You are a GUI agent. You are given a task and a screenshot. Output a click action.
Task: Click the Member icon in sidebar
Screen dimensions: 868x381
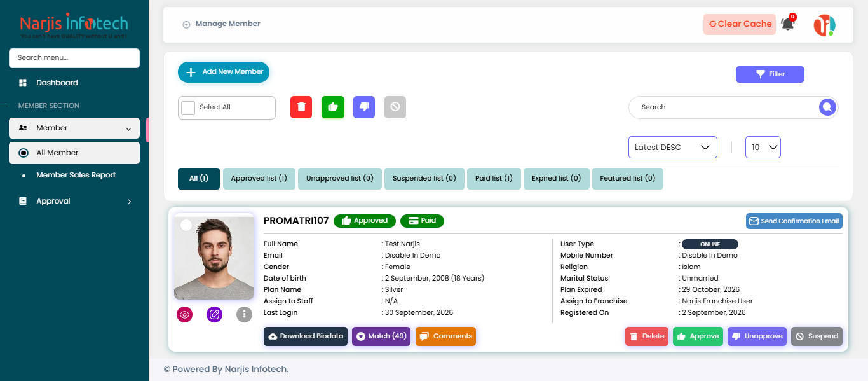(23, 128)
